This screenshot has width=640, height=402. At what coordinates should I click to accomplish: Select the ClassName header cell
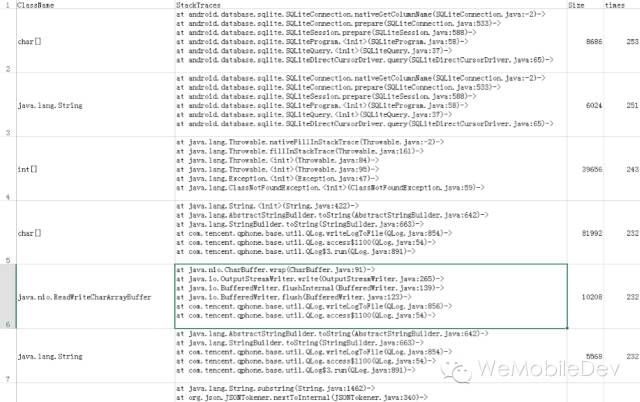[96, 4]
